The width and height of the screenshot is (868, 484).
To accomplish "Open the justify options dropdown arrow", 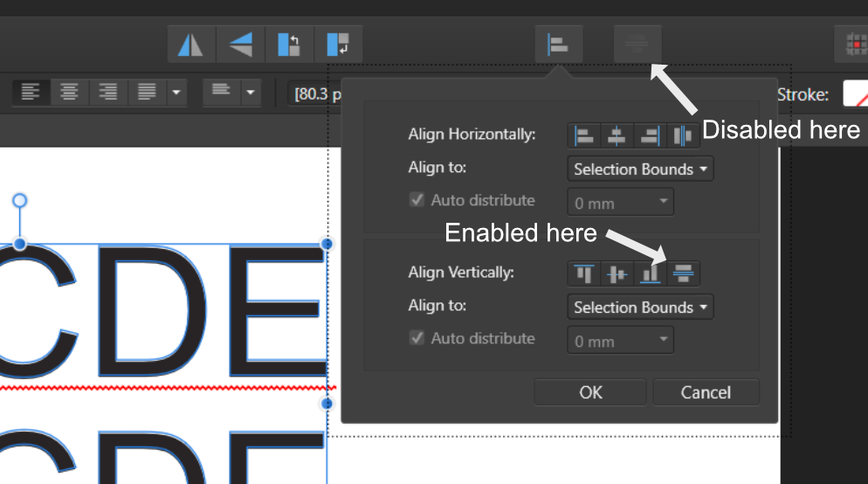I will click(x=176, y=92).
